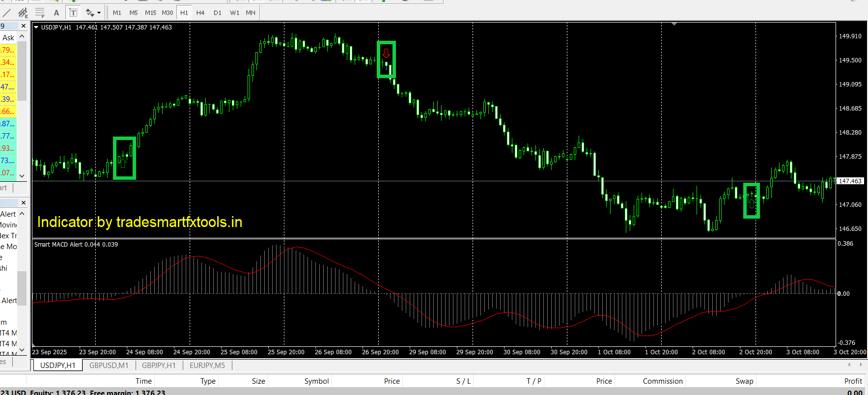This screenshot has height=395, width=868.
Task: Switch to the M15 timeframe
Action: tap(150, 13)
